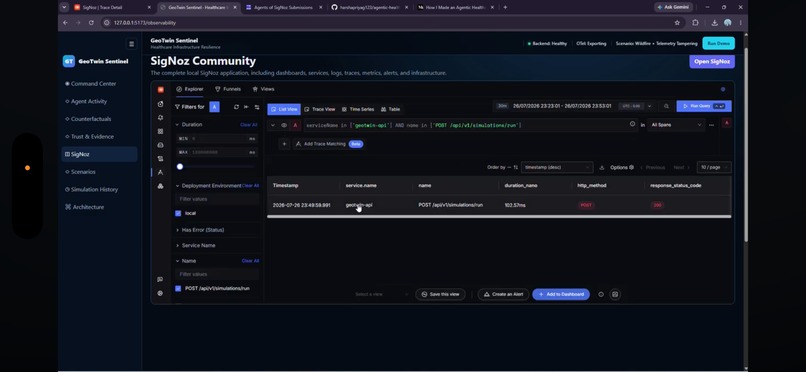Open the time range dropdown chevron
Viewport: 806px width, 372px height.
point(649,106)
